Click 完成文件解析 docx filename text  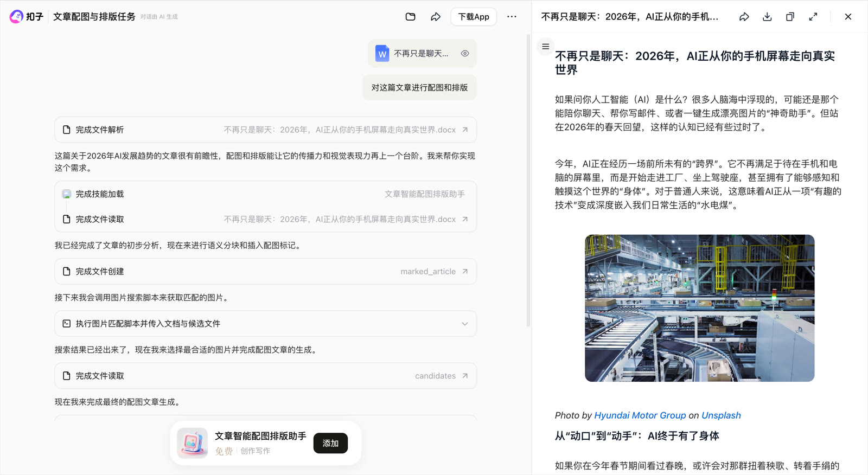click(x=340, y=130)
